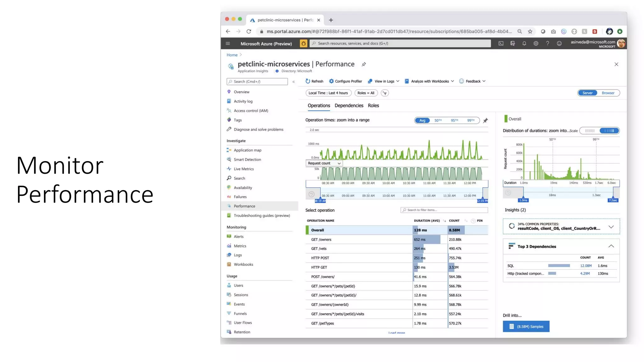Screen dimensions: 644x362
Task: Open the Request count dropdown
Action: [324, 163]
